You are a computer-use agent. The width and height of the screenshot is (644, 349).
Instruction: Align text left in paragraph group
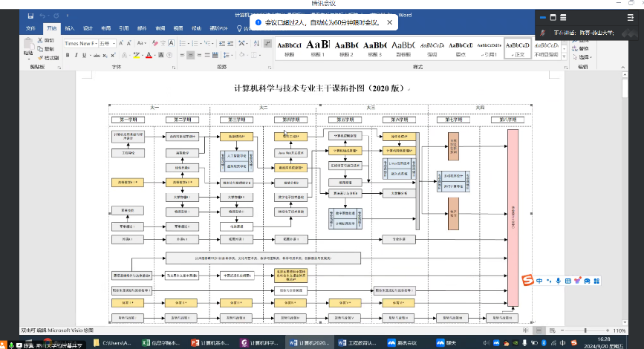point(183,55)
